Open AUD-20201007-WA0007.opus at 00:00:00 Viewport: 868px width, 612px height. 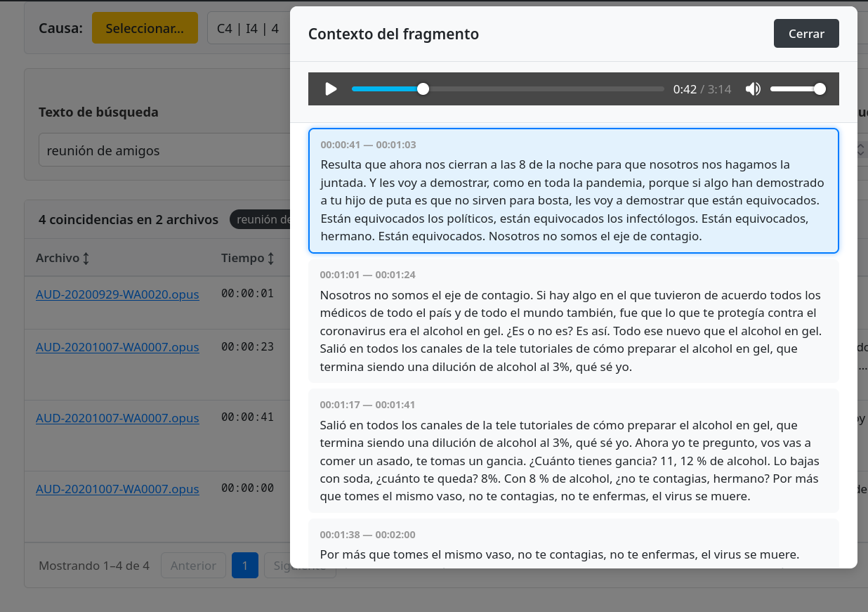click(x=117, y=489)
